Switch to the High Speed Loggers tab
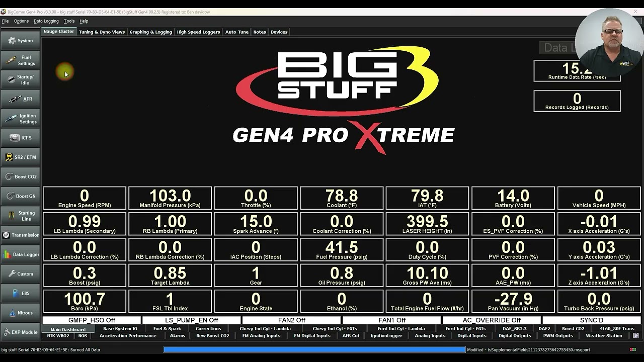644x362 pixels. [198, 32]
